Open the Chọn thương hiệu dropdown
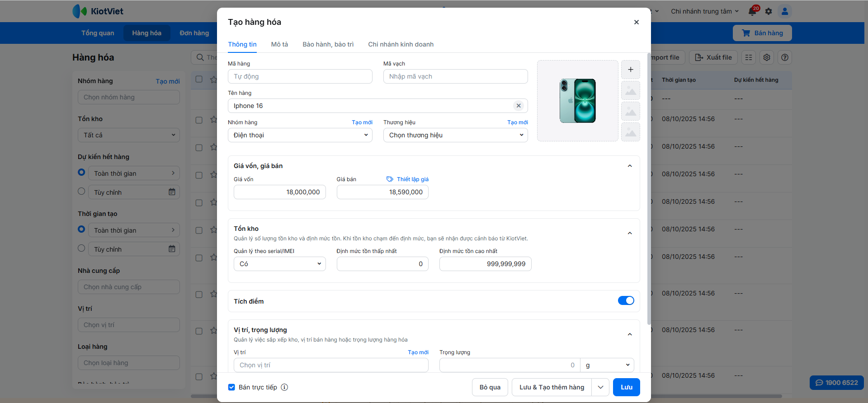The image size is (868, 403). [455, 135]
